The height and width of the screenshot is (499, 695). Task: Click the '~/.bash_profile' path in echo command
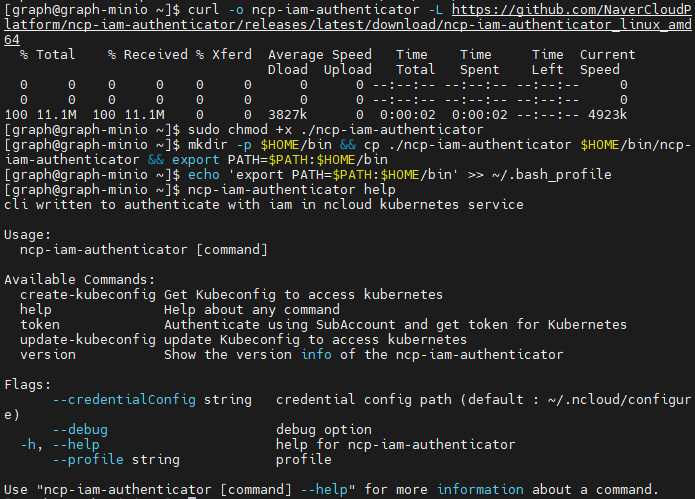551,175
